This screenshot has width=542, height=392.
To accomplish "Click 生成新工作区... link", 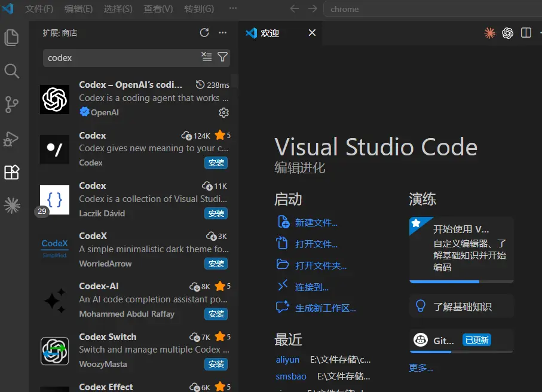I will 325,308.
